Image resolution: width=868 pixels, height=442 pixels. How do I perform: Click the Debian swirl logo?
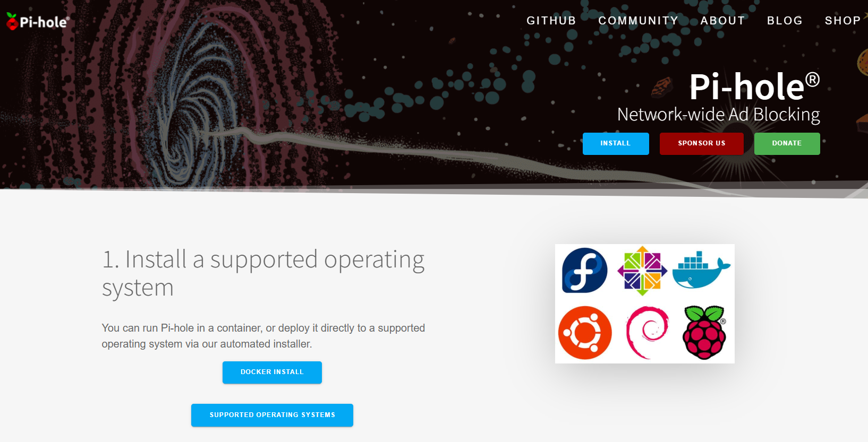pos(647,332)
